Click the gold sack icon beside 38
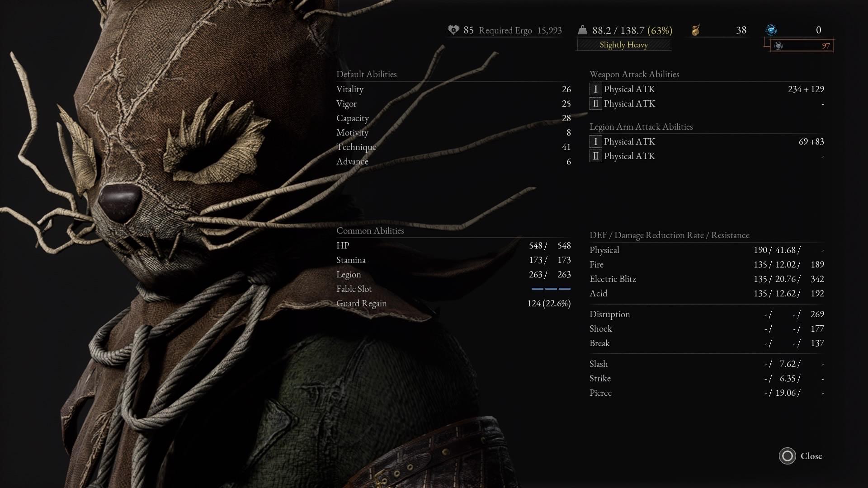The image size is (868, 488). pyautogui.click(x=696, y=30)
